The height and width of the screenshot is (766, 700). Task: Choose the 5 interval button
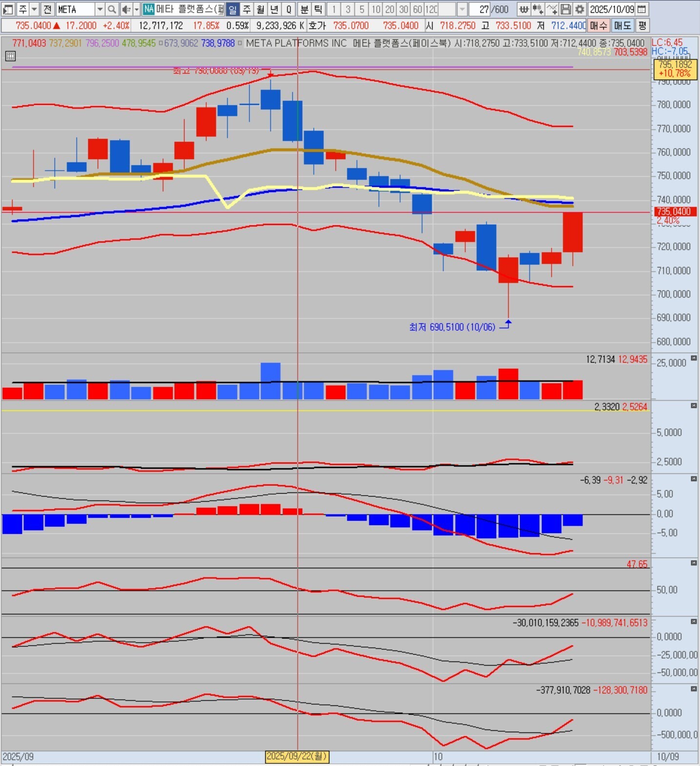tap(361, 9)
